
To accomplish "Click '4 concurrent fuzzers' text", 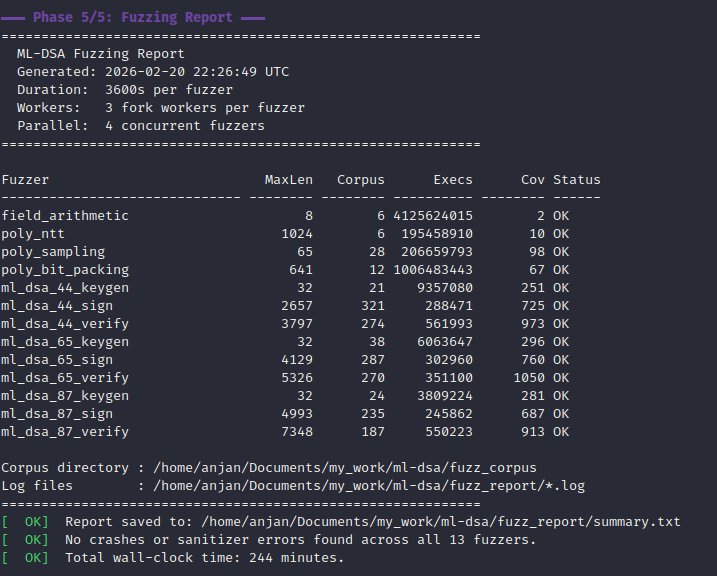I will click(x=185, y=126).
